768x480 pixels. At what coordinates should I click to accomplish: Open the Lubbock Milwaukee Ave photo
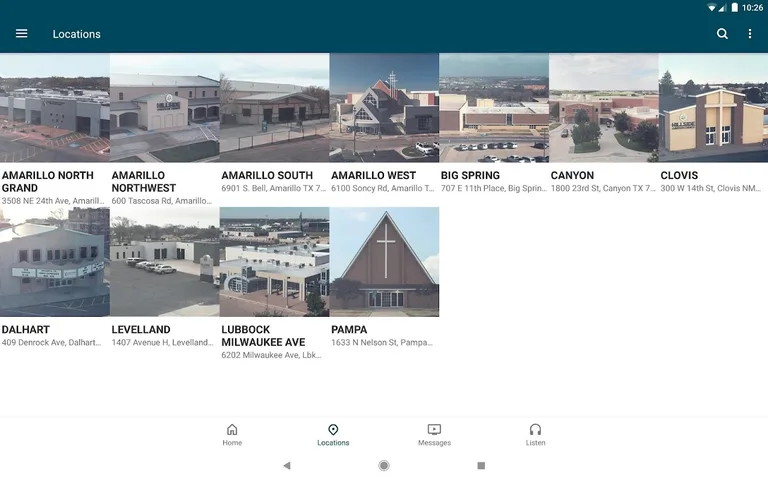click(x=274, y=262)
